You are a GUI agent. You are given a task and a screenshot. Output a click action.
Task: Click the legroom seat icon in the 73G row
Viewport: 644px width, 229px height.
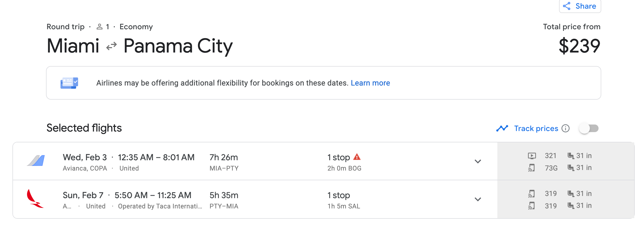(571, 168)
